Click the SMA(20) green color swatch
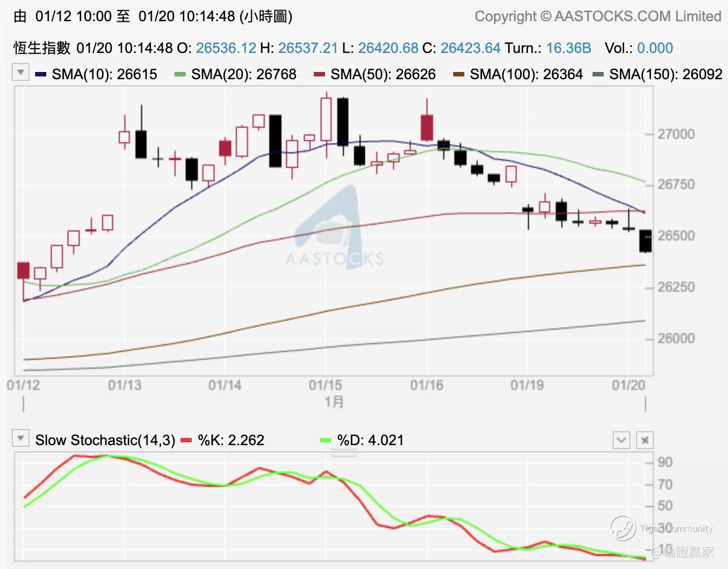Screen dimensions: 728x569 coord(179,74)
